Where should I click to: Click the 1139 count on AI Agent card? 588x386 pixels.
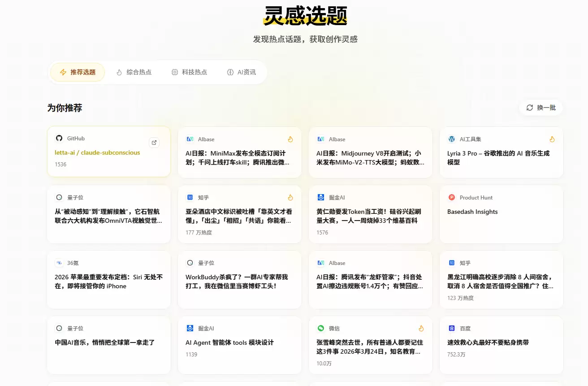pos(191,355)
